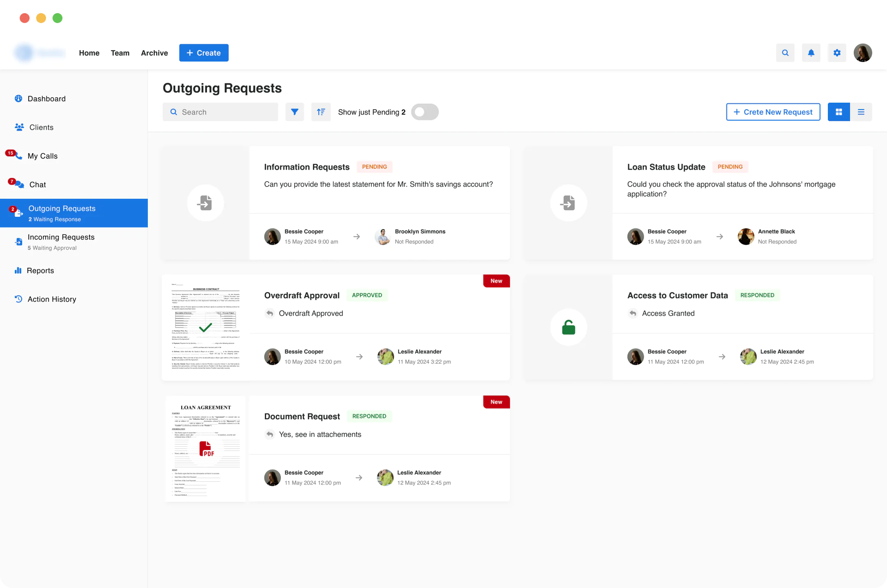Click the blue Create button
This screenshot has height=588, width=887.
(204, 53)
